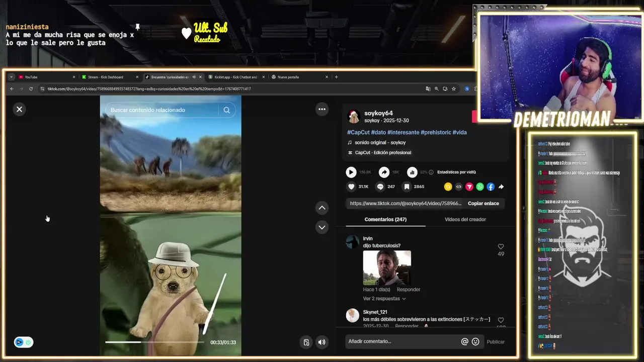Viewport: 644px width, 362px height.
Task: Mute the TikTok tab audio icon
Action: 194,77
